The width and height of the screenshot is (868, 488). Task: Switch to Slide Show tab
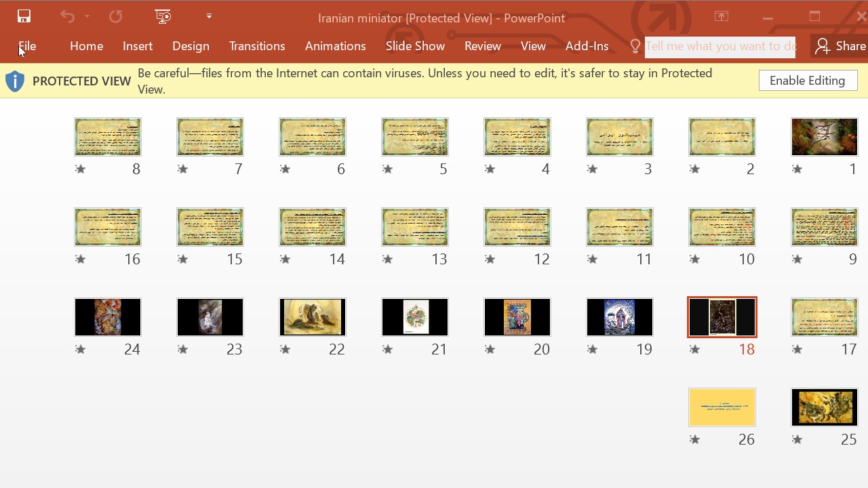[415, 46]
